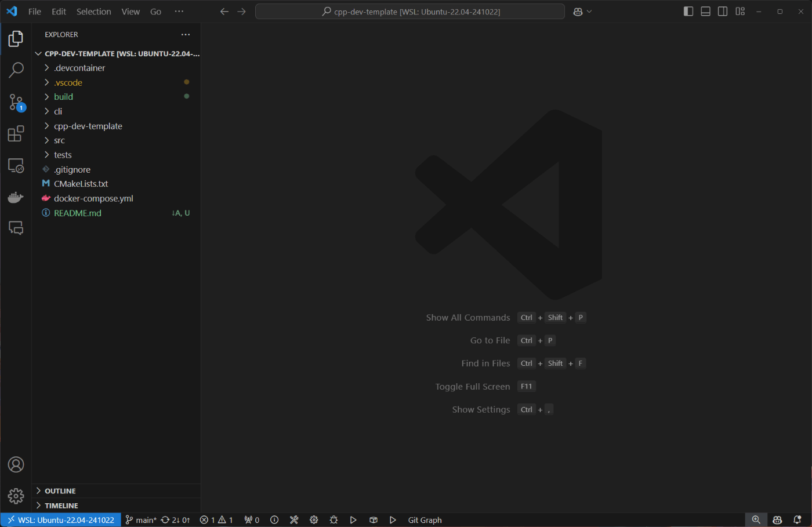812x527 pixels.
Task: Click the Copilot status icon in status bar
Action: click(778, 520)
